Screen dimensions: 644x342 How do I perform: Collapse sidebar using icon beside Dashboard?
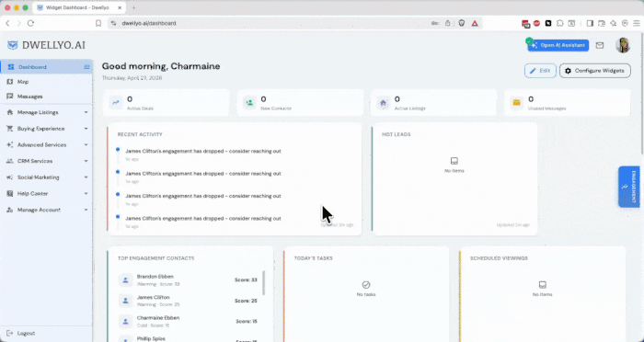point(86,67)
